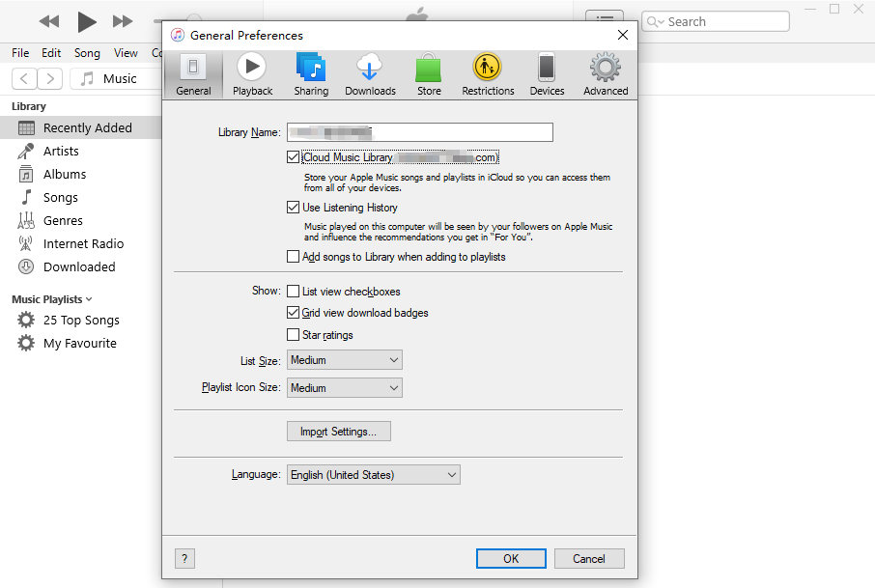Open the Store preferences tab
Image resolution: width=875 pixels, height=588 pixels.
[x=429, y=74]
